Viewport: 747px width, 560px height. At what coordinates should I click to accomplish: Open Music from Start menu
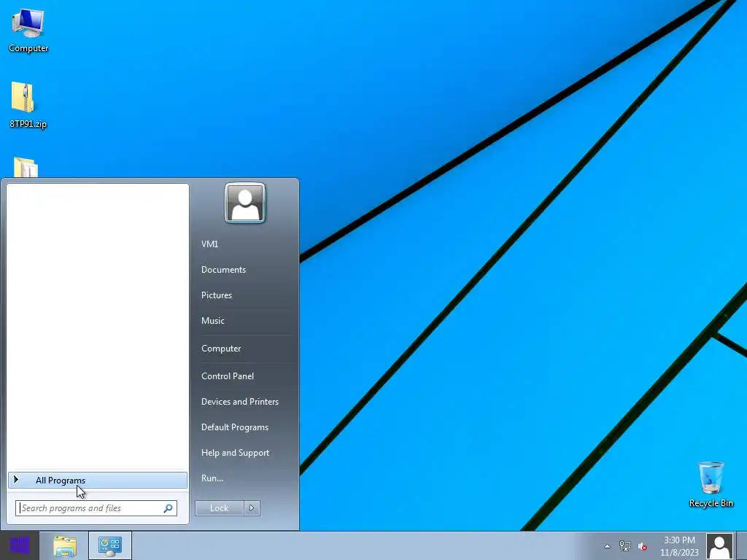pyautogui.click(x=212, y=321)
